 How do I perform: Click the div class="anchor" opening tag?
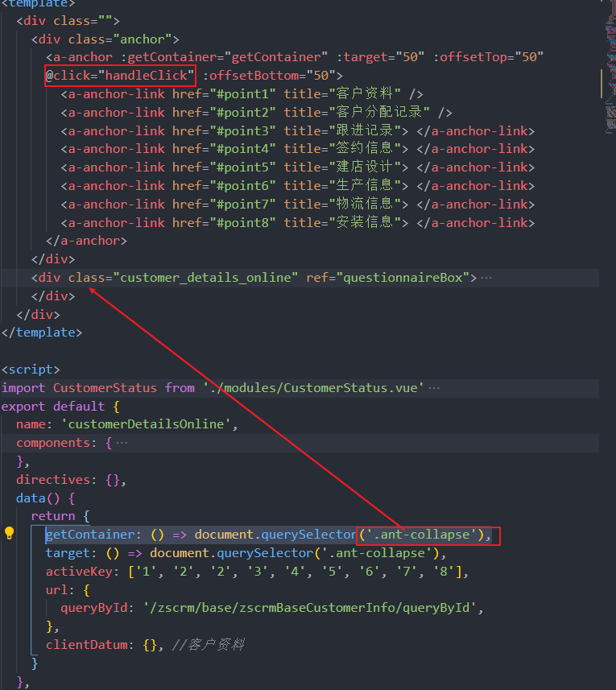pyautogui.click(x=105, y=39)
